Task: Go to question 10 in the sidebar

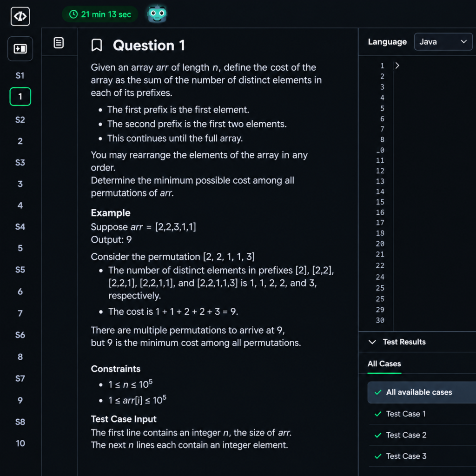Action: coord(20,443)
